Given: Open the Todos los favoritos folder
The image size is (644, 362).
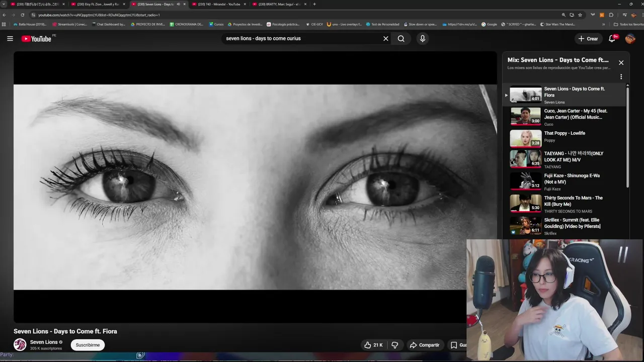Looking at the screenshot, I should coord(628,24).
